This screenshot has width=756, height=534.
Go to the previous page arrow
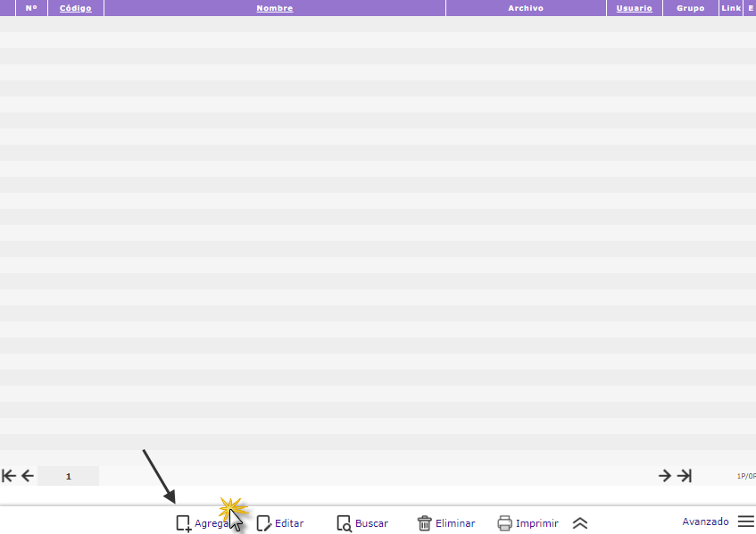[28, 476]
